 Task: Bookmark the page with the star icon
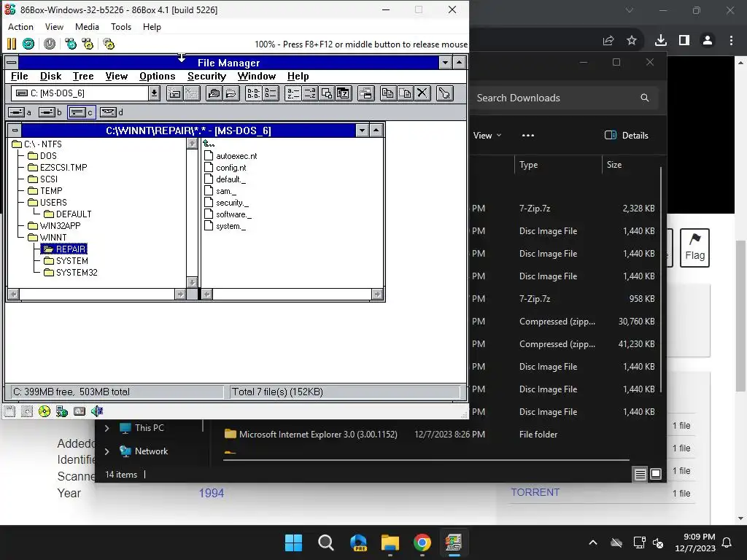tap(632, 41)
